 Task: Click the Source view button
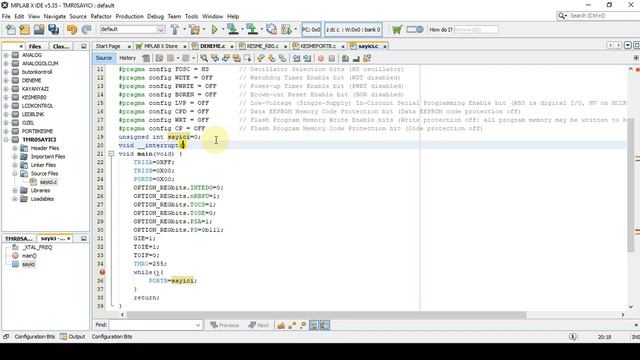104,58
